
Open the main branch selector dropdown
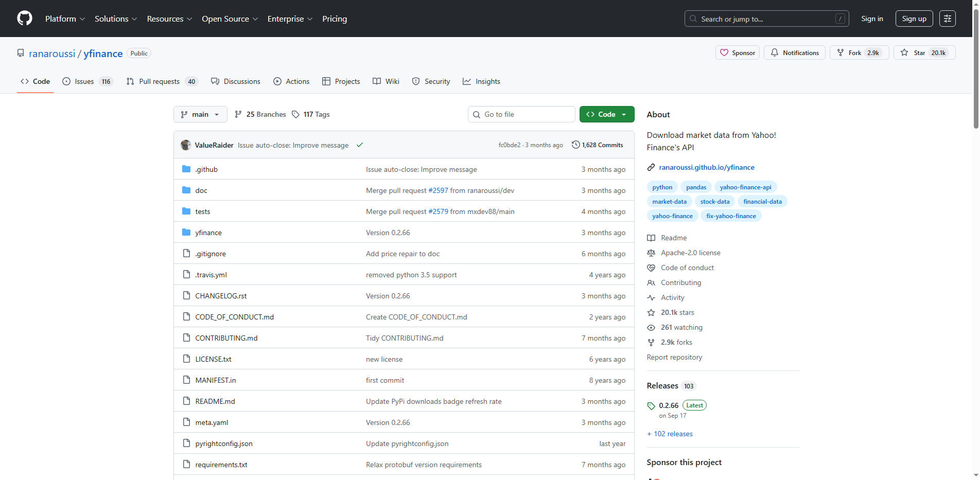(200, 114)
